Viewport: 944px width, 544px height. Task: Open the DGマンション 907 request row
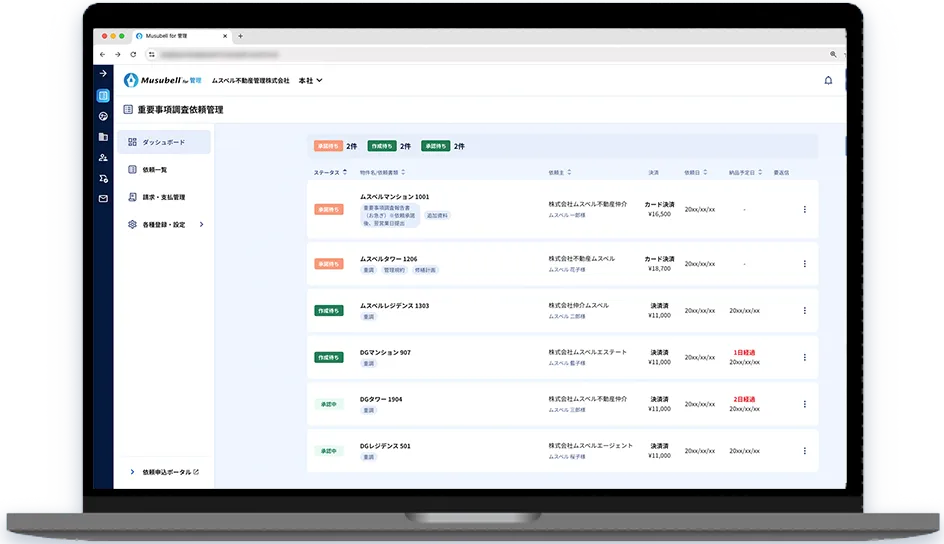tap(562, 357)
